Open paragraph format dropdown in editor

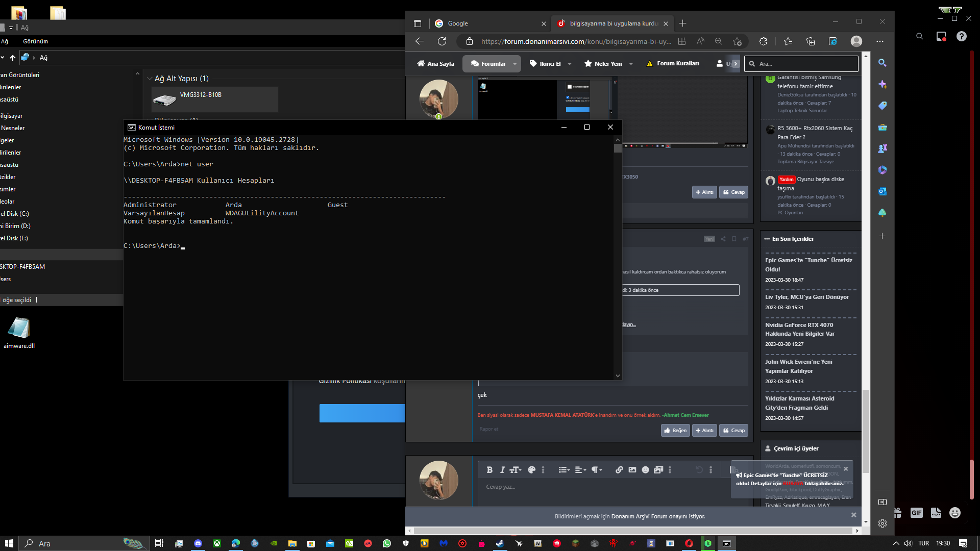point(597,470)
